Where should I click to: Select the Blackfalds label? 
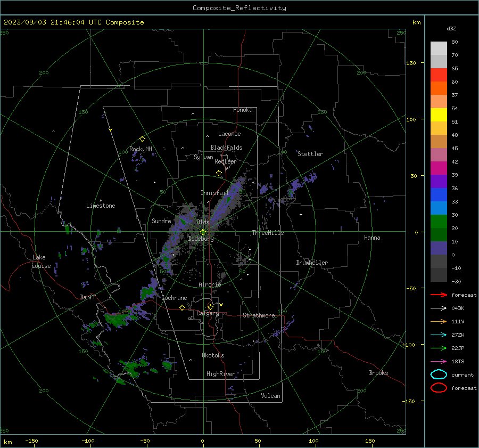226,148
